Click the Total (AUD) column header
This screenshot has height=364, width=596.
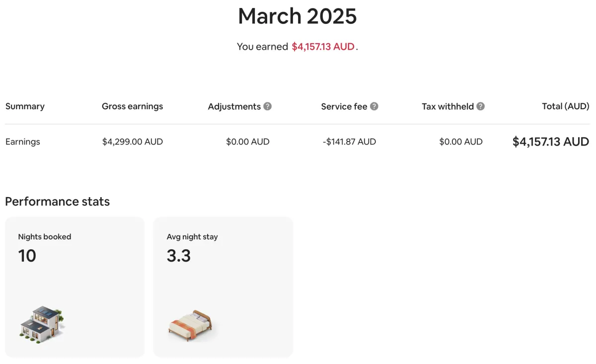coord(565,106)
